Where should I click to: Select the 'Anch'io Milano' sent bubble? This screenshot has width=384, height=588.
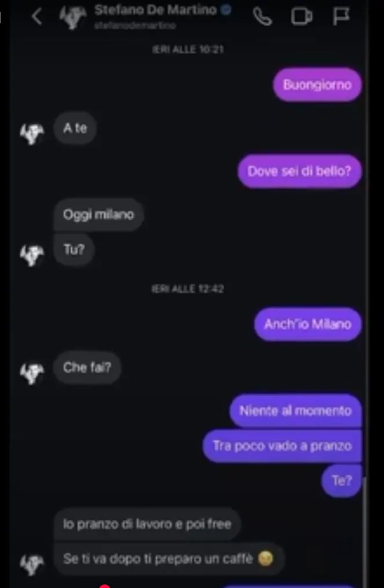tap(308, 324)
